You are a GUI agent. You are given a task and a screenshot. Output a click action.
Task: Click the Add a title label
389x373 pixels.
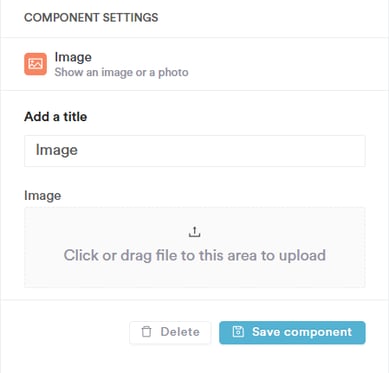[56, 117]
